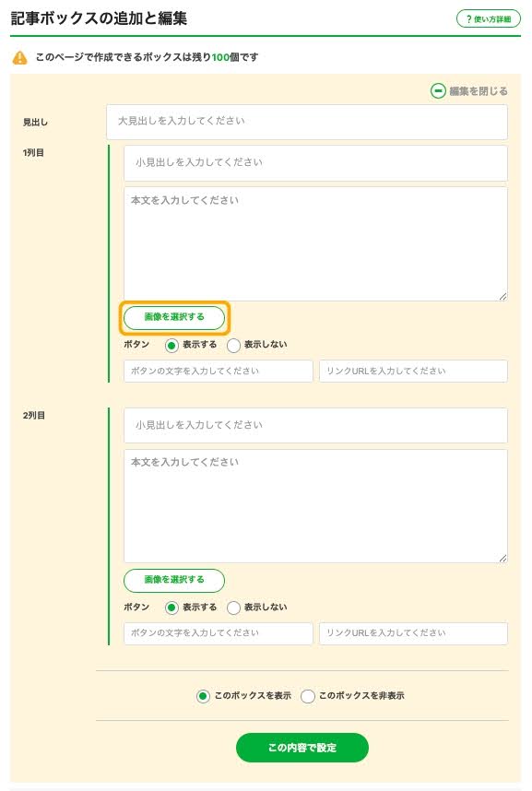The image size is (532, 791).
Task: Select 表示する radio for the 1列目 button
Action: pos(171,346)
